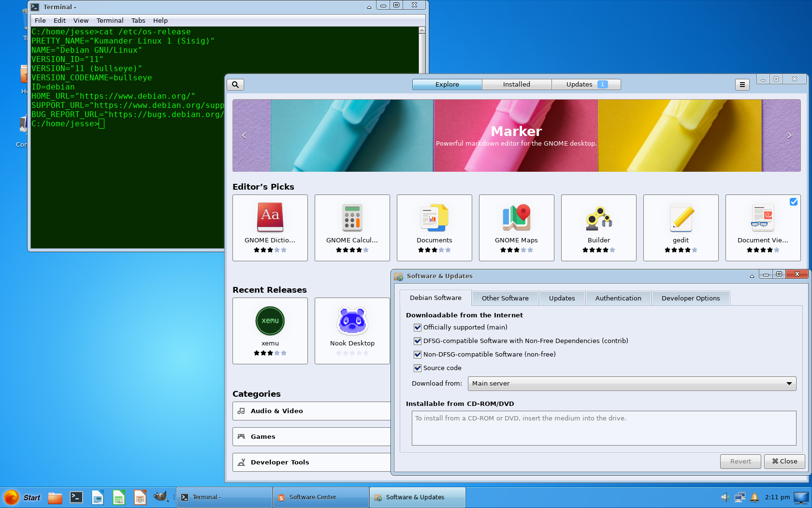
Task: Open the Developer Tools category
Action: pyautogui.click(x=312, y=463)
